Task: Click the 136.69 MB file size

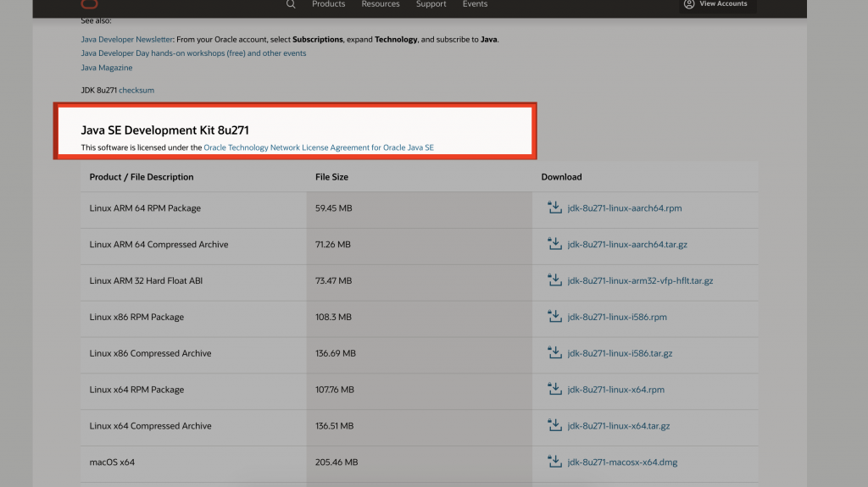Action: [336, 353]
